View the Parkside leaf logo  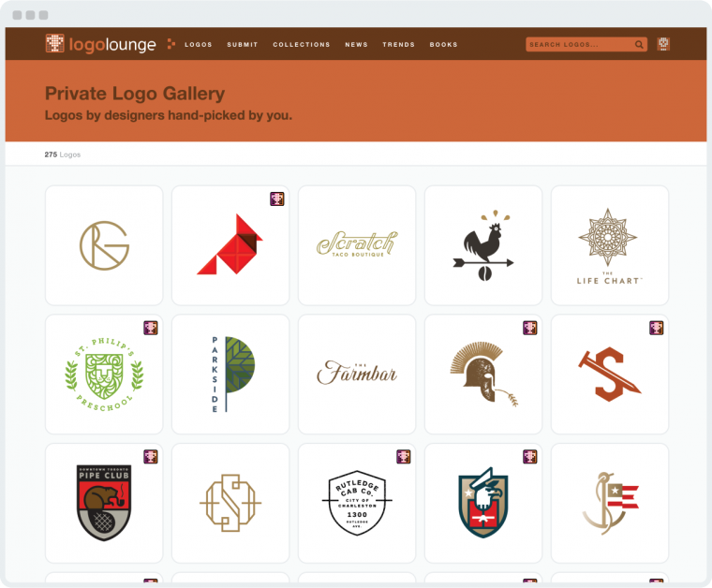[x=230, y=374]
